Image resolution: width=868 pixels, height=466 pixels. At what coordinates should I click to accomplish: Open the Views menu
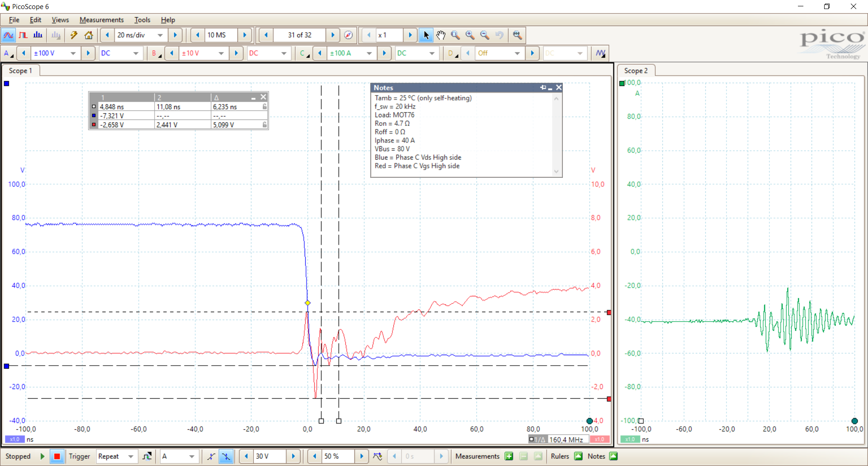[x=60, y=20]
